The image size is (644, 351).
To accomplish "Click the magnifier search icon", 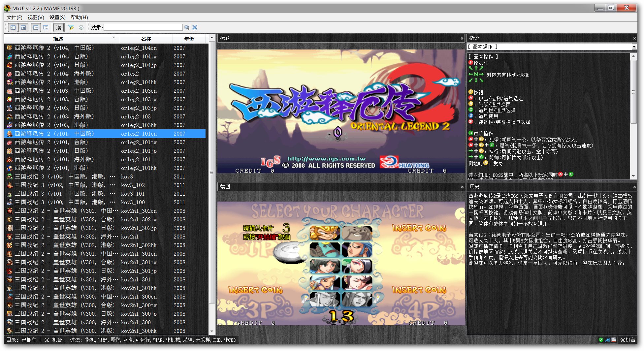I will (187, 27).
